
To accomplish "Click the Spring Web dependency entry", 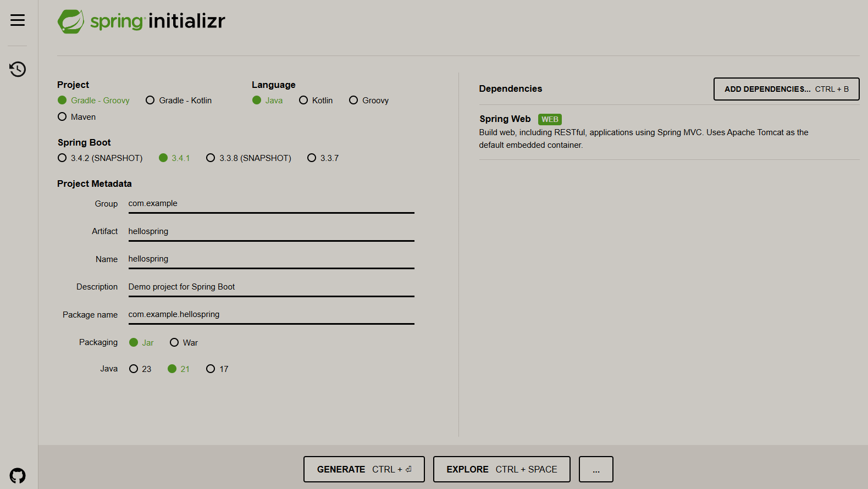I will click(x=669, y=132).
